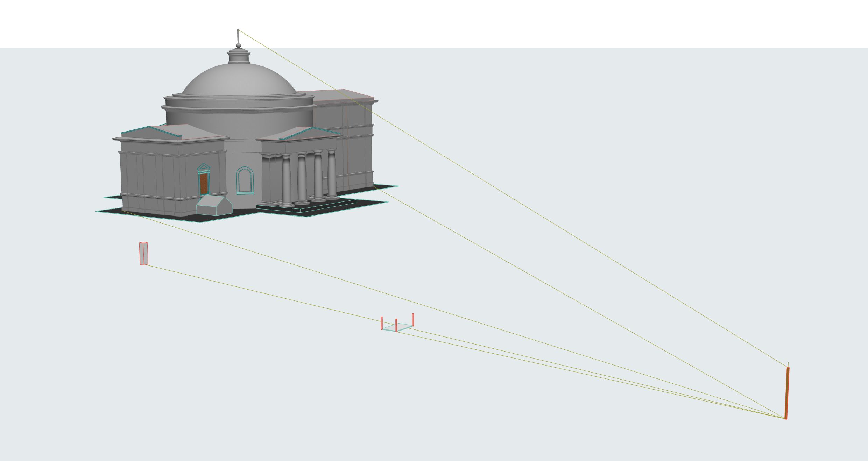The width and height of the screenshot is (868, 461).
Task: Select the lantern cupola above the dome
Action: coord(239,56)
